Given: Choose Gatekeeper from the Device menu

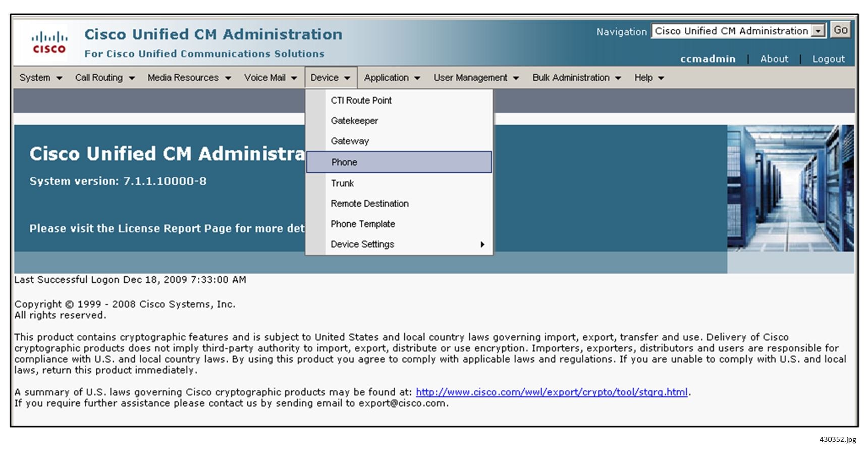Looking at the screenshot, I should coord(354,120).
